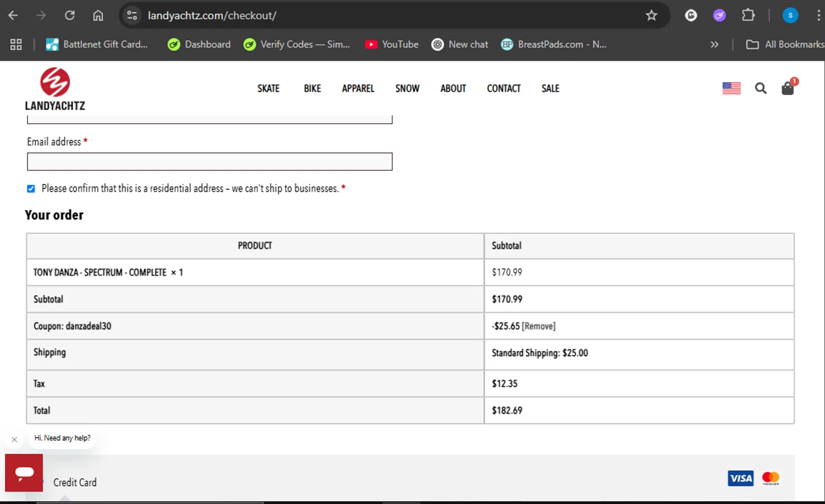Expand hidden bookmarks with double chevron
The image size is (825, 504).
tap(714, 45)
